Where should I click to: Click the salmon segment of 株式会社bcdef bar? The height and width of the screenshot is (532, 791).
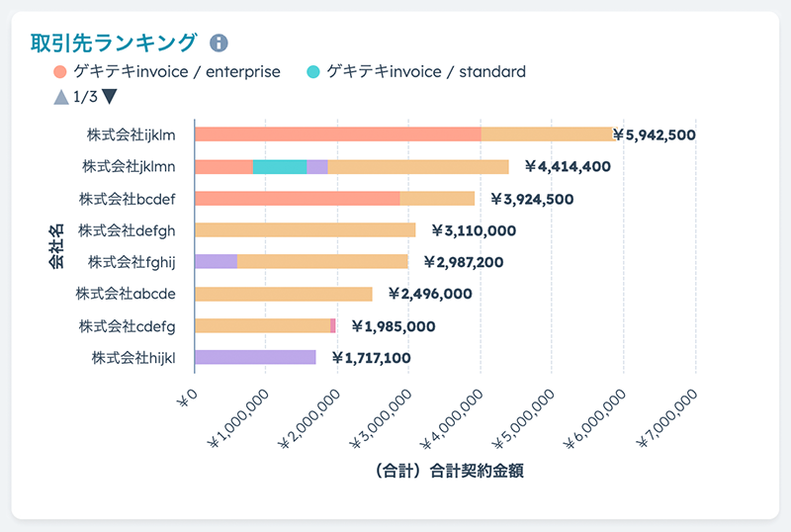point(297,199)
